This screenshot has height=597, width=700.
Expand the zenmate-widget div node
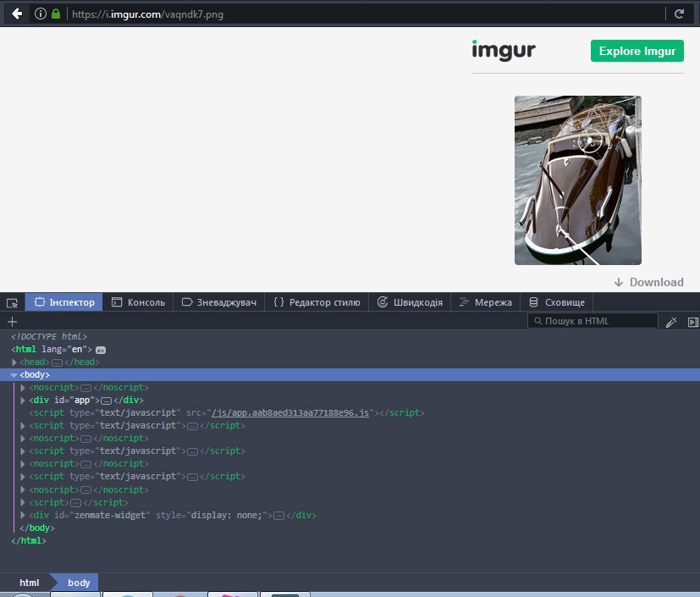[x=23, y=516]
